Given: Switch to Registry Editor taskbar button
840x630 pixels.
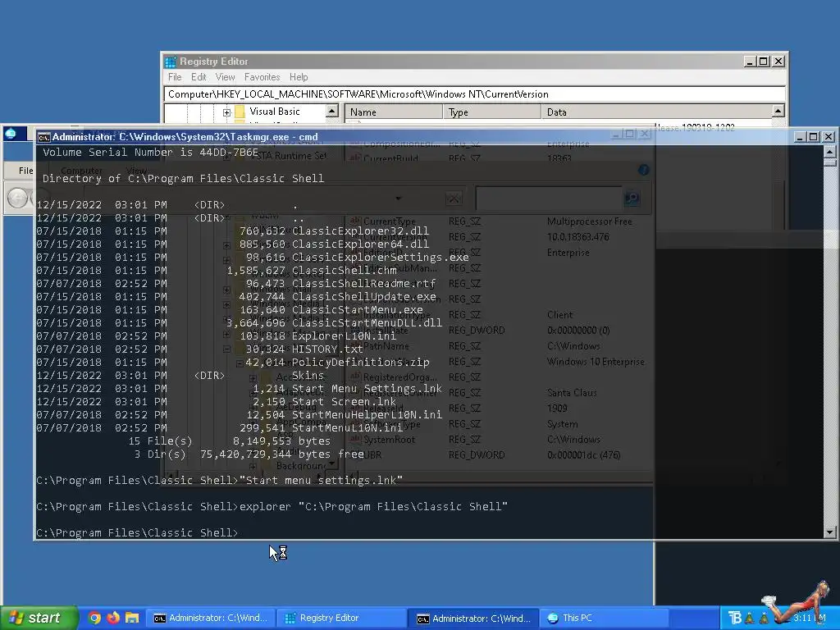Looking at the screenshot, I should coord(341,619).
